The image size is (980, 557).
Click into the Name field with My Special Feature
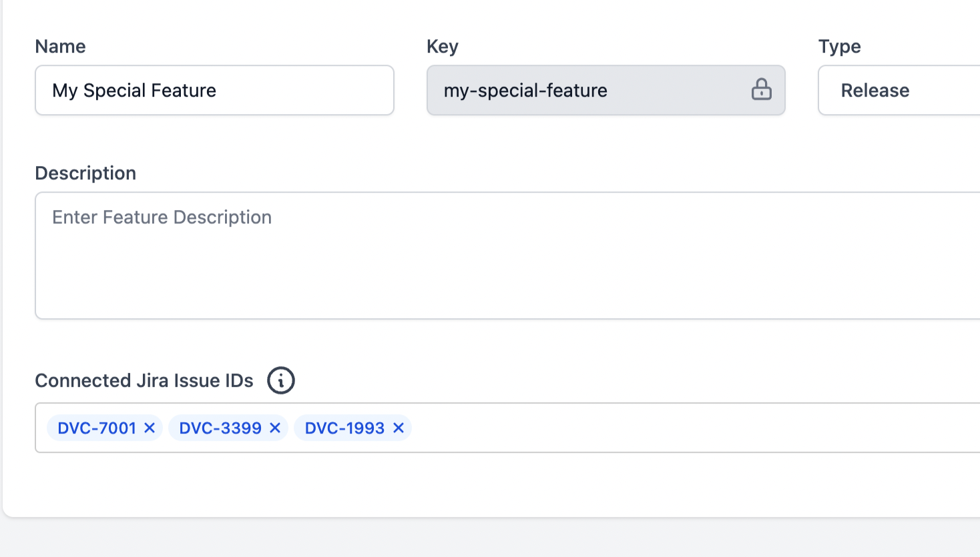click(214, 90)
